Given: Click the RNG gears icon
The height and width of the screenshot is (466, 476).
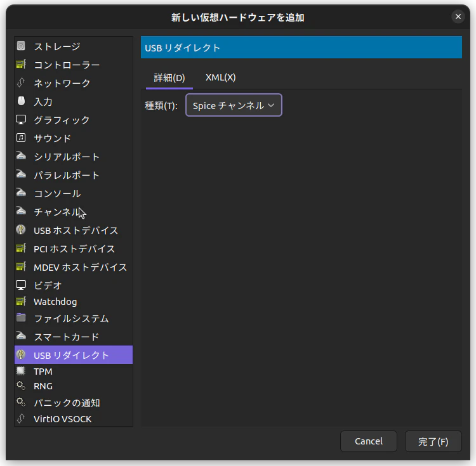Looking at the screenshot, I should [21, 385].
